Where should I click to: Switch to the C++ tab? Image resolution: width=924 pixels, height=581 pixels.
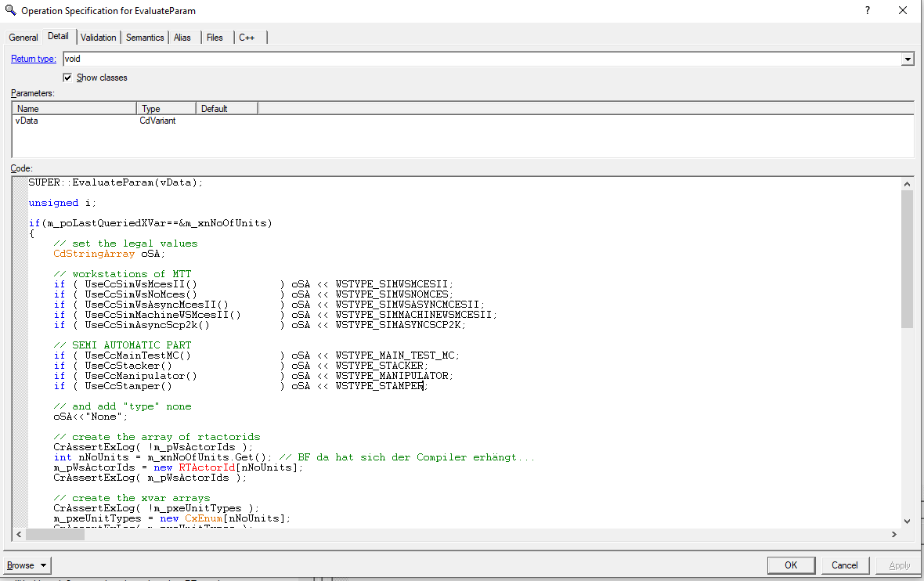pos(247,37)
